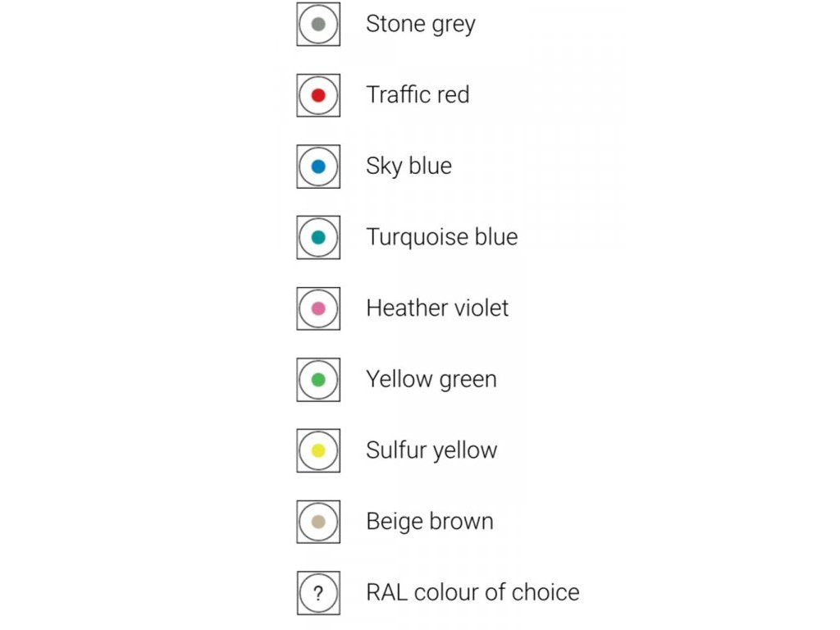Click the Heather violet label
Screen dimensions: 840x630
pyautogui.click(x=437, y=308)
